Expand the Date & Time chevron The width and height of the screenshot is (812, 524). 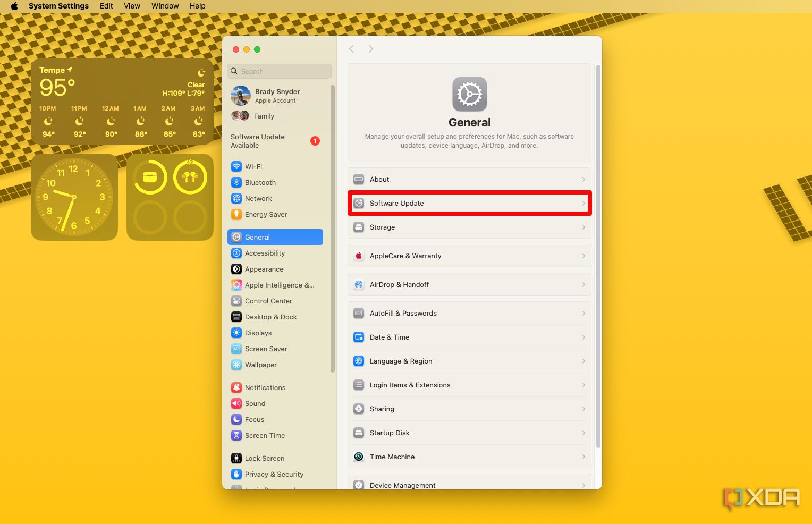click(583, 337)
